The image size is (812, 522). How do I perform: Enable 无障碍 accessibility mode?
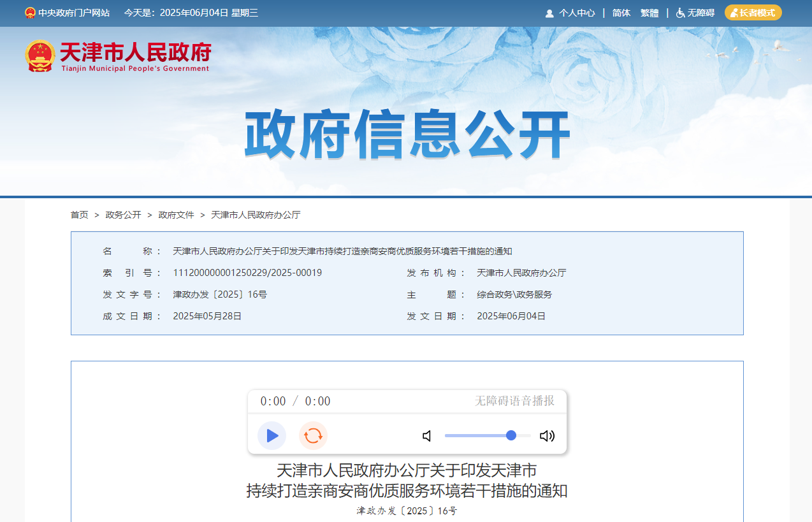point(700,13)
